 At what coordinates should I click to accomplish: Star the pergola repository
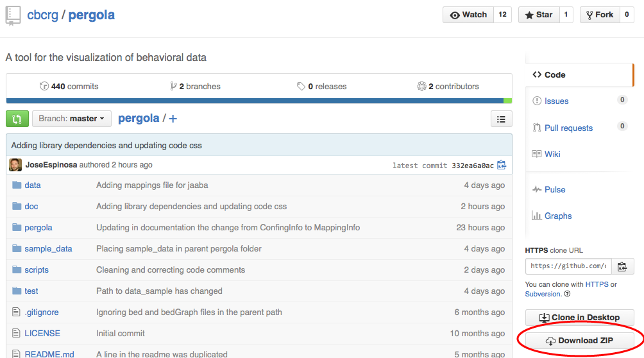coord(538,15)
